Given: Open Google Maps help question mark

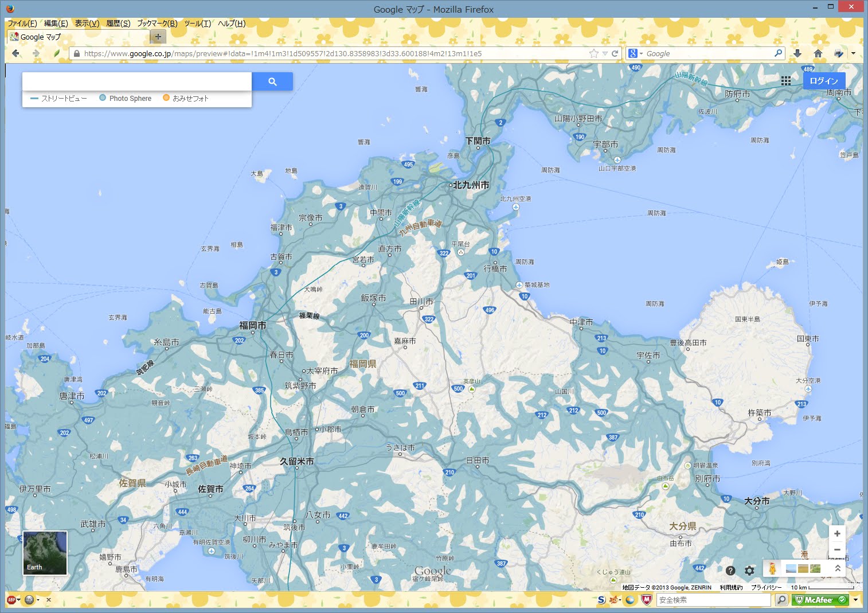Looking at the screenshot, I should coord(730,571).
